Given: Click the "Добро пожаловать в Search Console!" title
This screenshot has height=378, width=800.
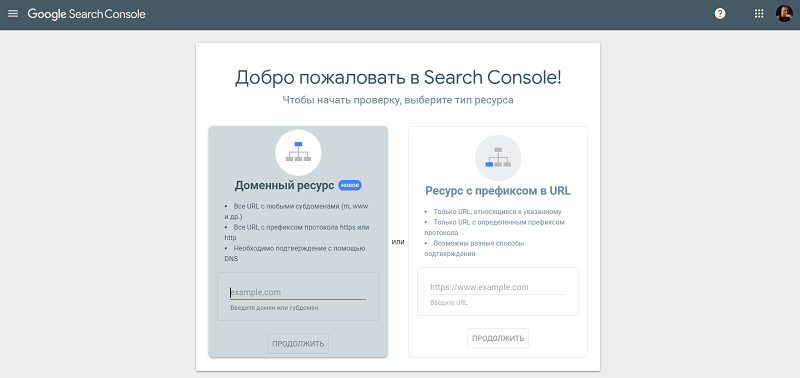Looking at the screenshot, I should click(x=398, y=78).
